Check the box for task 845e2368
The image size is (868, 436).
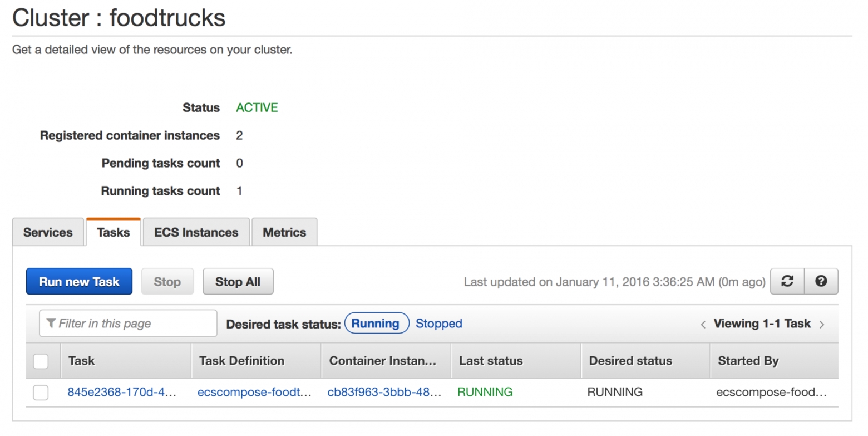41,393
